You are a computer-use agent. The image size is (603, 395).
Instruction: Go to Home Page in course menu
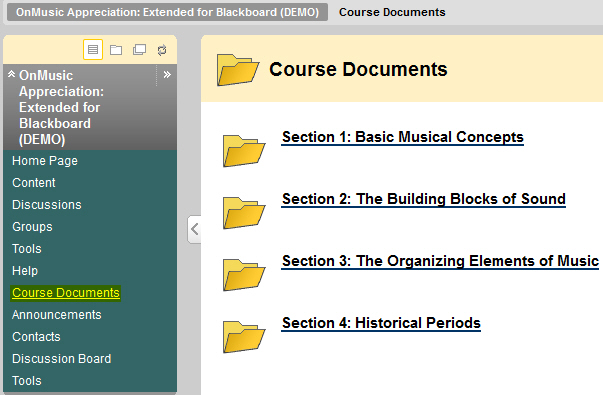(x=45, y=161)
